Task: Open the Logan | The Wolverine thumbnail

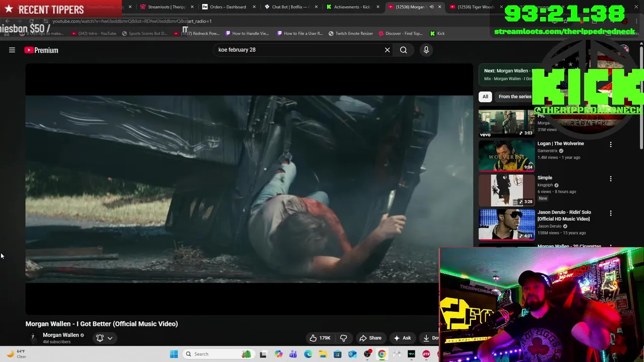Action: point(506,156)
